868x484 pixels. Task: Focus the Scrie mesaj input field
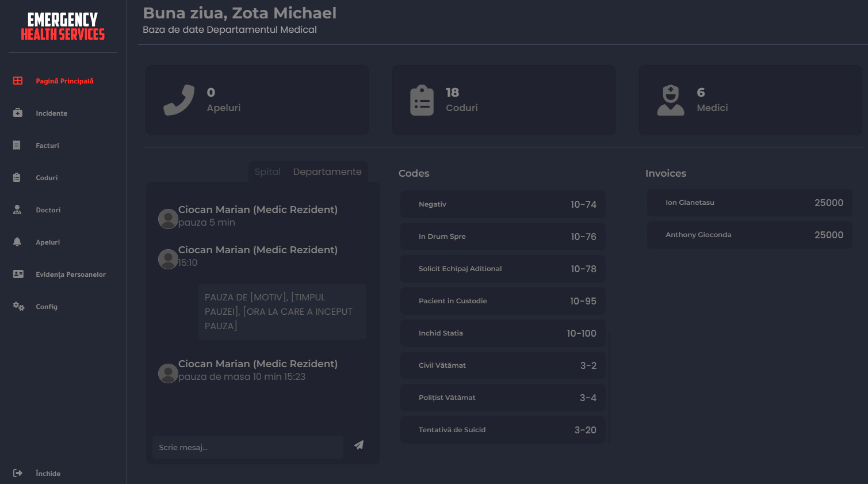[x=248, y=447]
